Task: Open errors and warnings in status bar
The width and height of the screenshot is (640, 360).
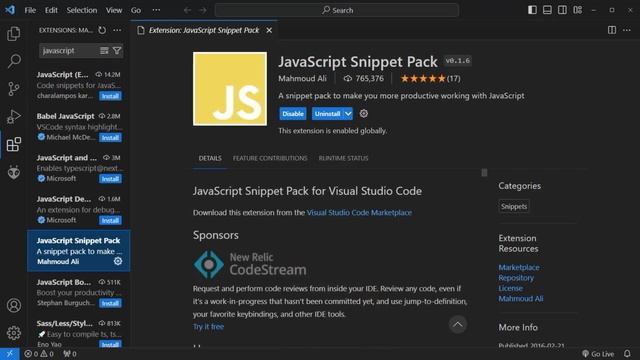Action: pos(39,354)
